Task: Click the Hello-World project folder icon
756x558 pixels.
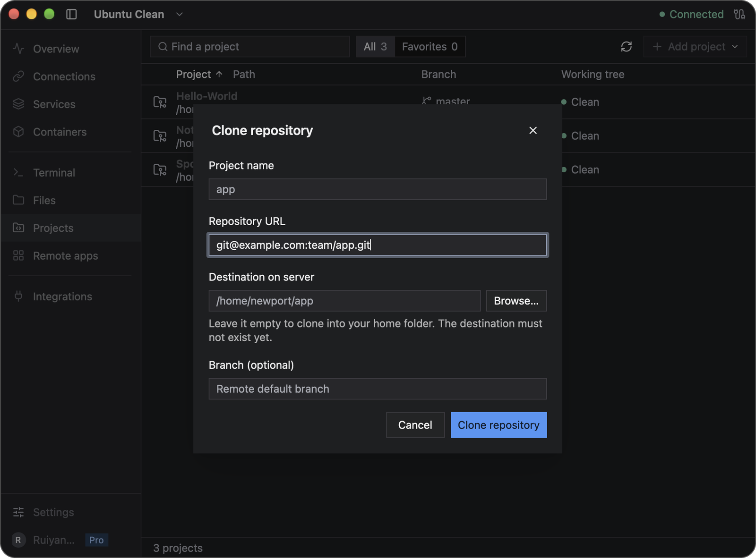Action: coord(160,102)
